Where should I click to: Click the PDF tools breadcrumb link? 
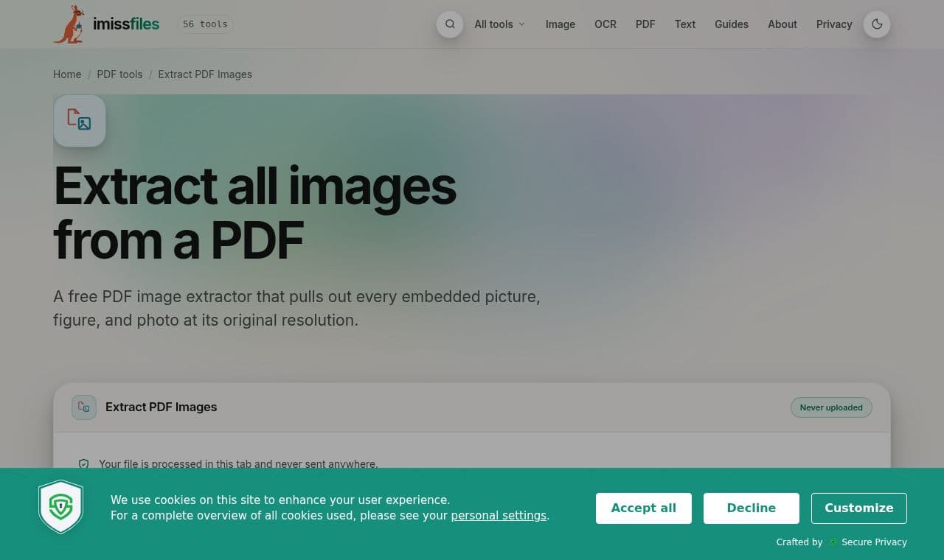click(x=119, y=74)
